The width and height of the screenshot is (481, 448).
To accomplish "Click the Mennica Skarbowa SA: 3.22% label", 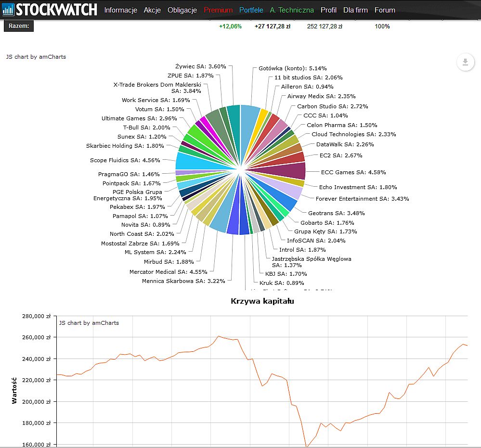I will (183, 281).
